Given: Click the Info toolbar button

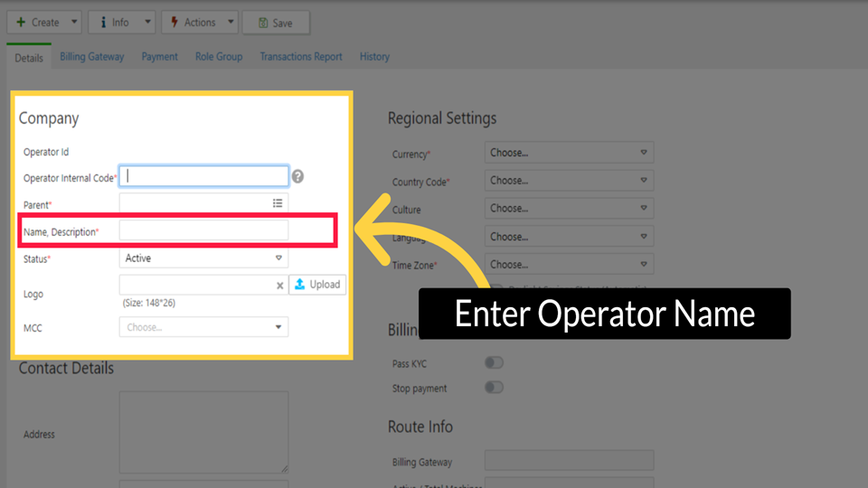Looking at the screenshot, I should tap(114, 23).
